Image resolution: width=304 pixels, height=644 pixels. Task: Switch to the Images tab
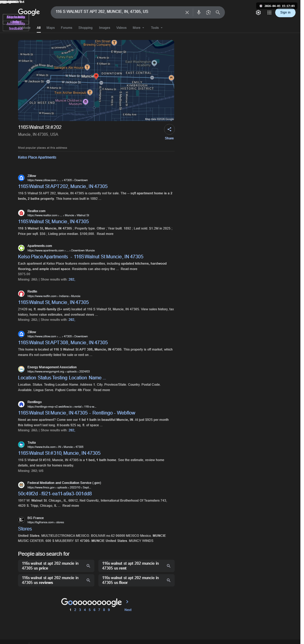[105, 28]
